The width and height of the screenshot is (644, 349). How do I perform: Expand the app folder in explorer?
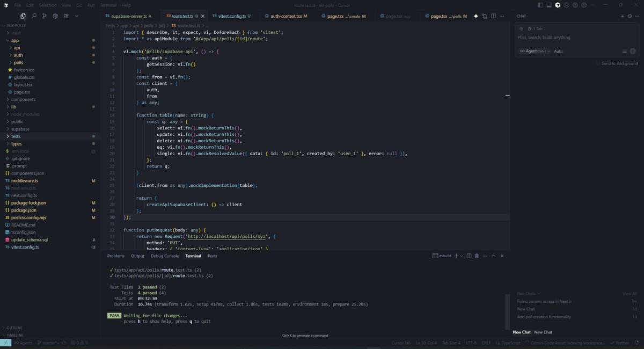tap(15, 40)
